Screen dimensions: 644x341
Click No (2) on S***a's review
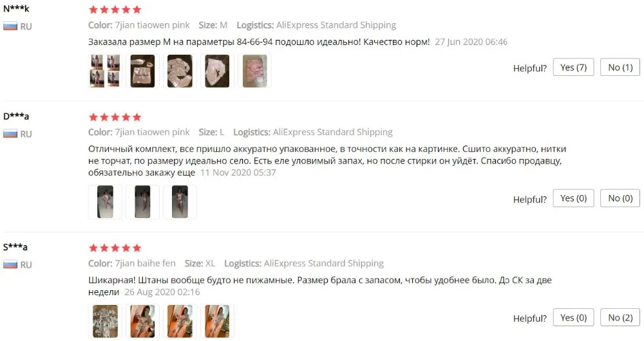[620, 318]
